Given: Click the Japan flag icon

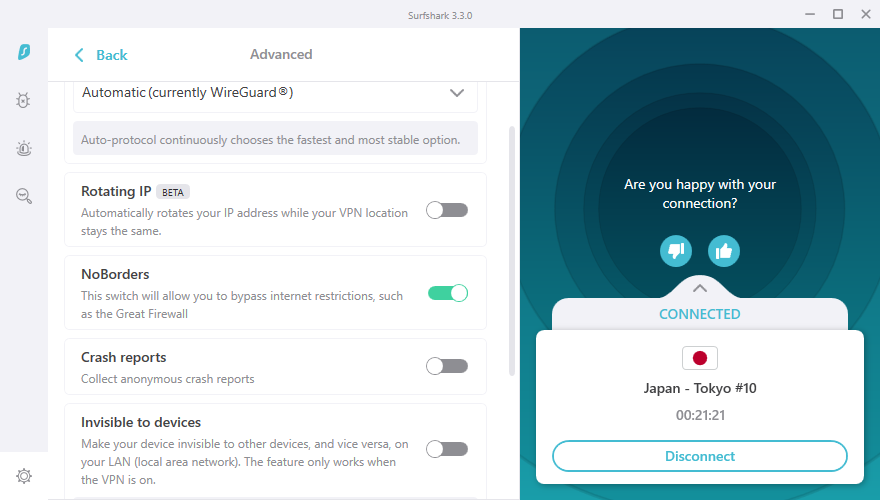Looking at the screenshot, I should (x=700, y=358).
